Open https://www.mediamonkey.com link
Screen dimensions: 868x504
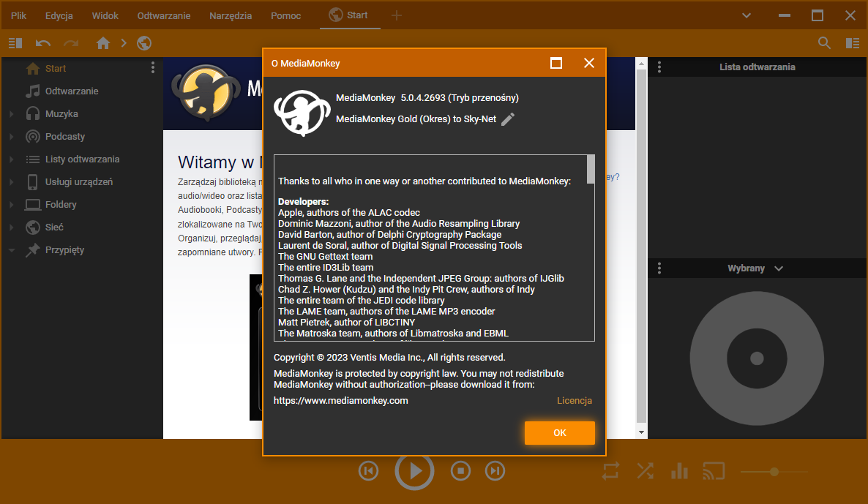click(340, 401)
